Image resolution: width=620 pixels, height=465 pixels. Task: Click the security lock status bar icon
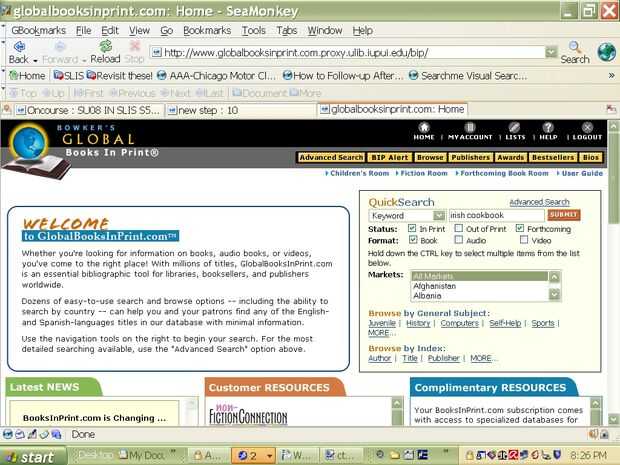tap(605, 434)
